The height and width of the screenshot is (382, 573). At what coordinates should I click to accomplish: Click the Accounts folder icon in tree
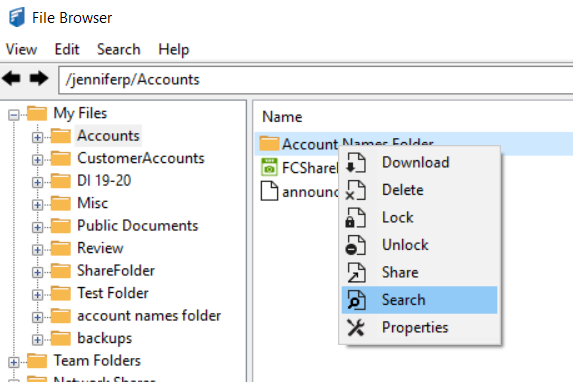tap(61, 136)
